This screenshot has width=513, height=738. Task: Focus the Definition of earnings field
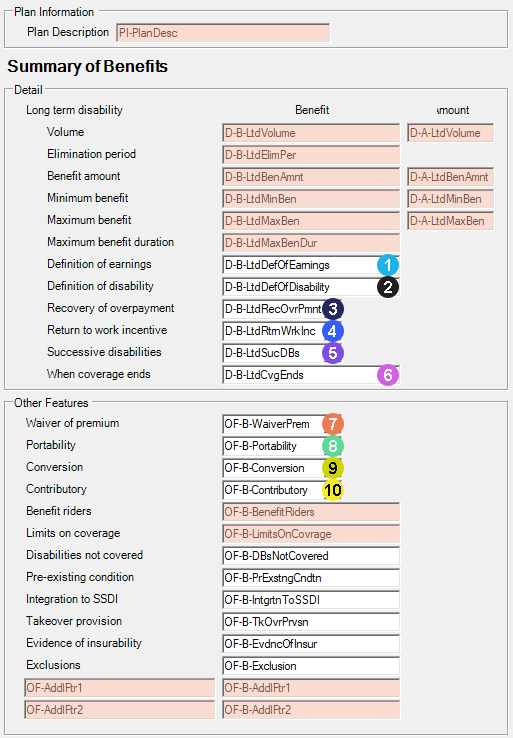coord(311,265)
